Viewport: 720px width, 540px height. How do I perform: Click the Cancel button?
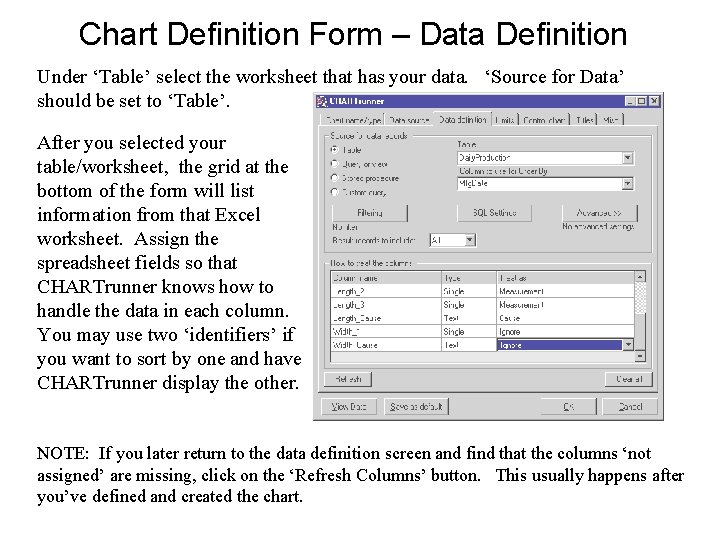coord(630,406)
